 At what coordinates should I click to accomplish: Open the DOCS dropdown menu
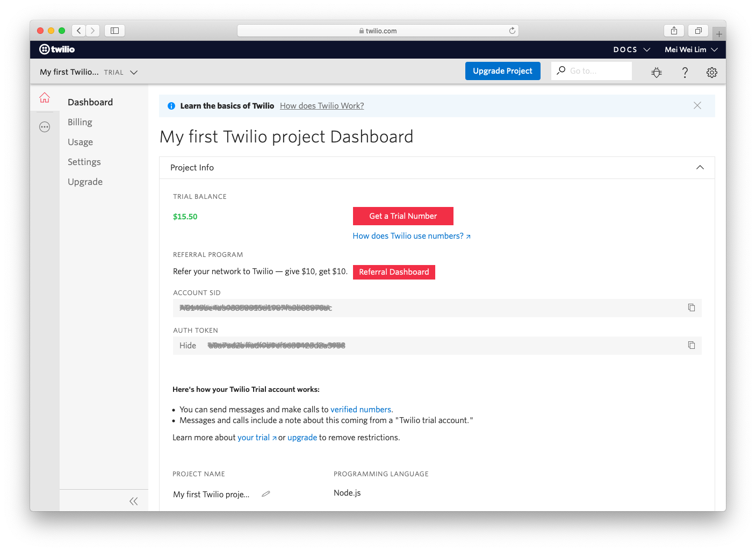[x=631, y=49]
